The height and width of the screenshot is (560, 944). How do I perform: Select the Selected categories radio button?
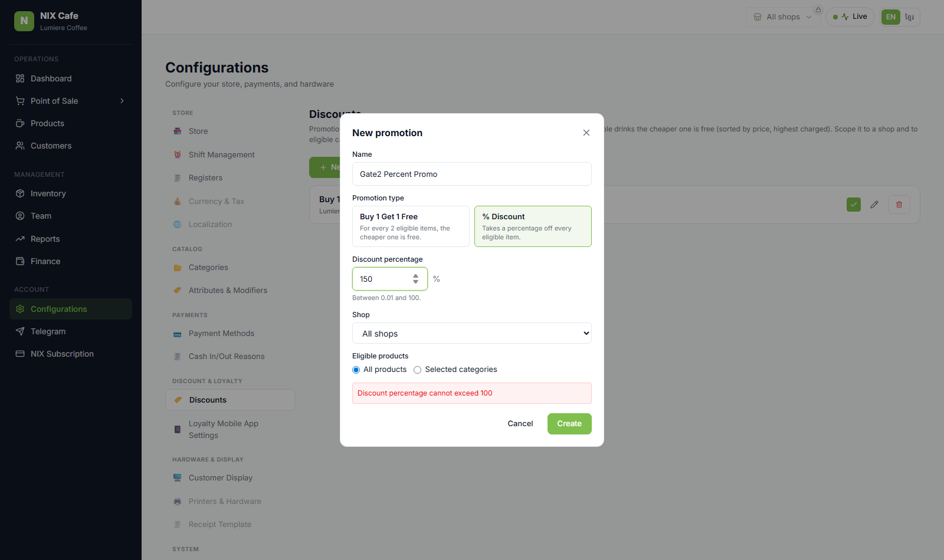(x=417, y=370)
